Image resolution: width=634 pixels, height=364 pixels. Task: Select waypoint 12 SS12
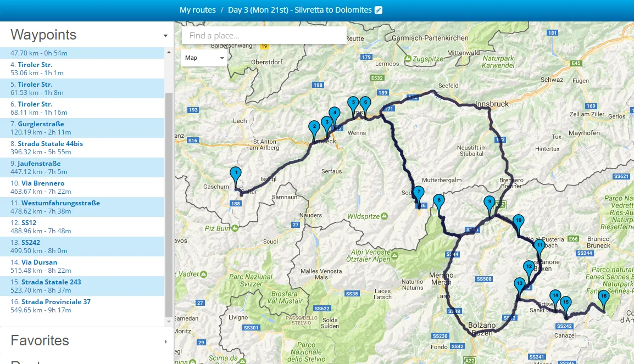click(82, 227)
